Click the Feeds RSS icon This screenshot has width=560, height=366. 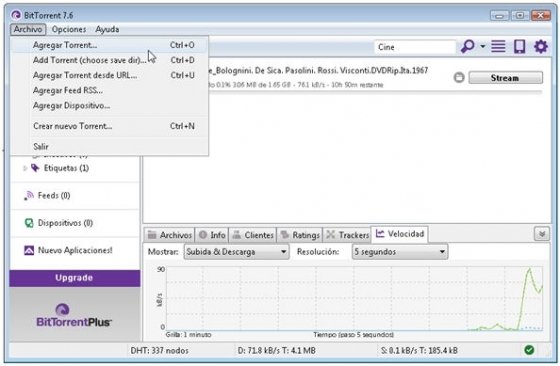tap(29, 196)
